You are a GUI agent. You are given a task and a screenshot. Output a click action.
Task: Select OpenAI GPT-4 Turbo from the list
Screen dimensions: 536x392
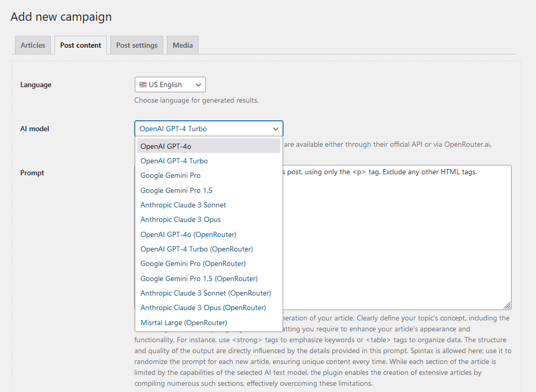209,161
